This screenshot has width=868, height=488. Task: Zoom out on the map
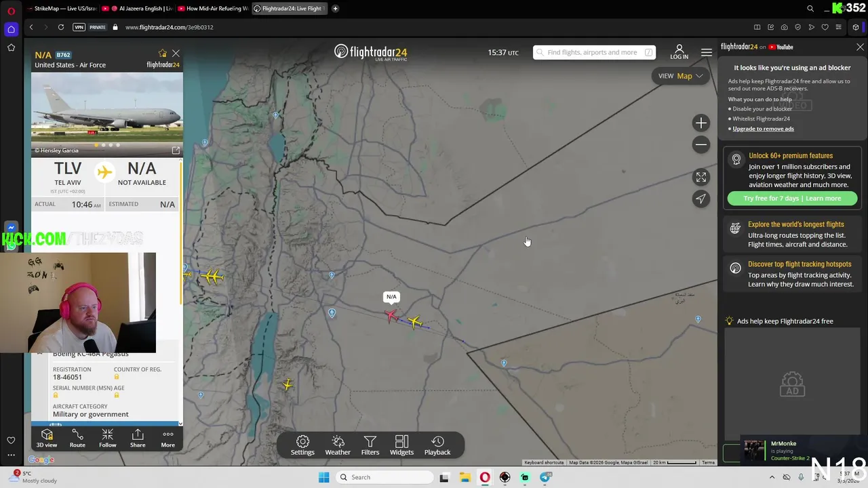pyautogui.click(x=701, y=144)
